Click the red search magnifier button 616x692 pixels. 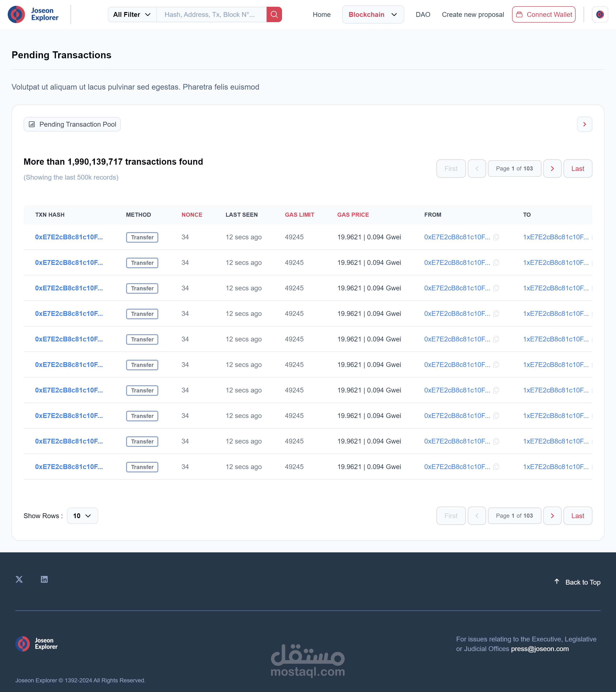pyautogui.click(x=274, y=14)
